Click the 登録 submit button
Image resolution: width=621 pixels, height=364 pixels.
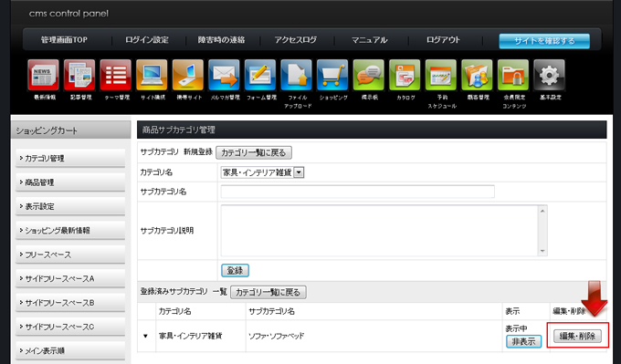(235, 271)
